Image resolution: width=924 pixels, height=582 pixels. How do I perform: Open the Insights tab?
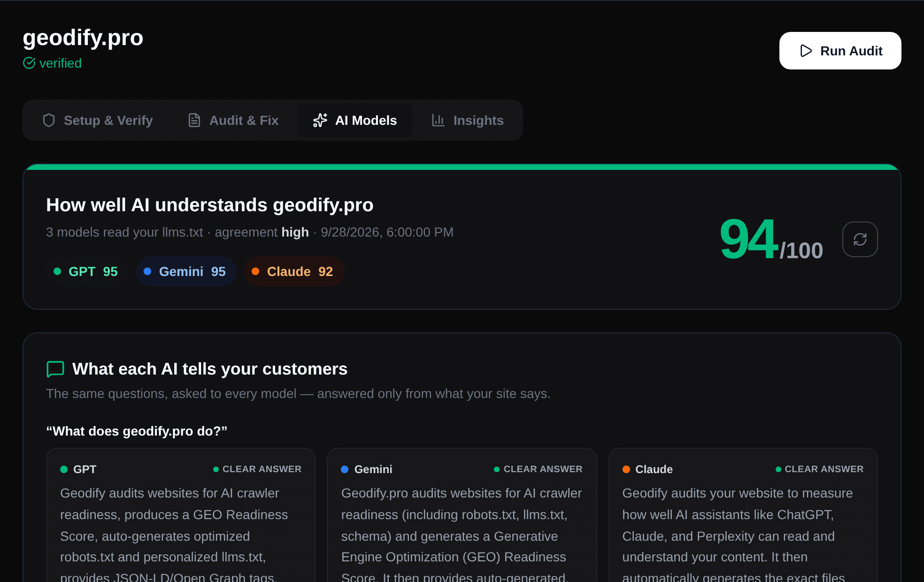pos(468,120)
